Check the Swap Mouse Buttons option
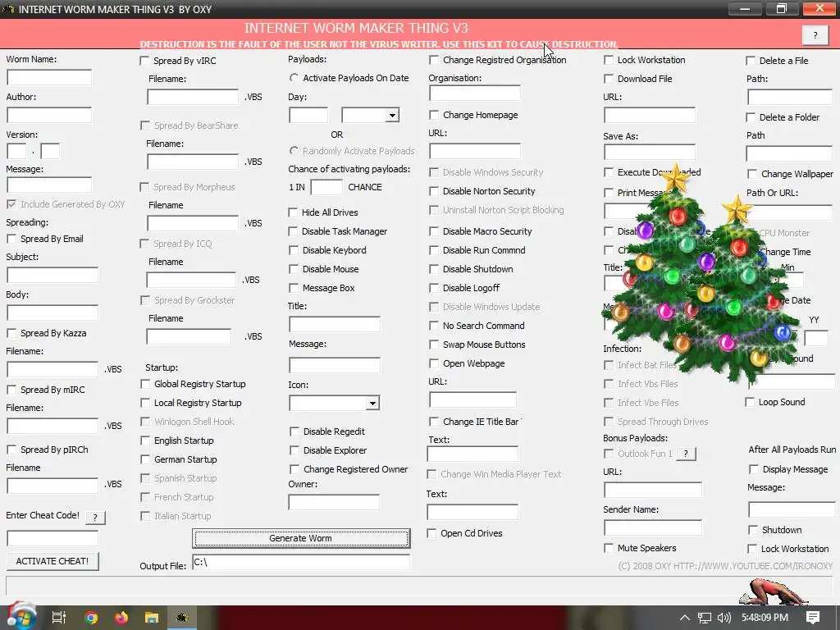Viewport: 840px width, 630px height. pyautogui.click(x=434, y=345)
